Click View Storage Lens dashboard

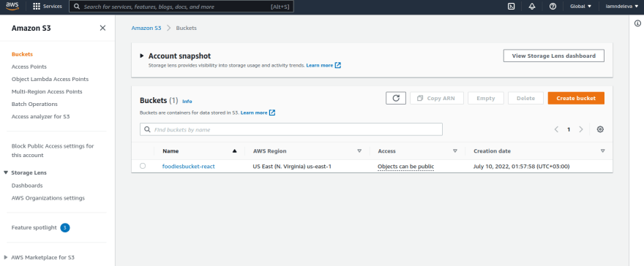pos(554,56)
